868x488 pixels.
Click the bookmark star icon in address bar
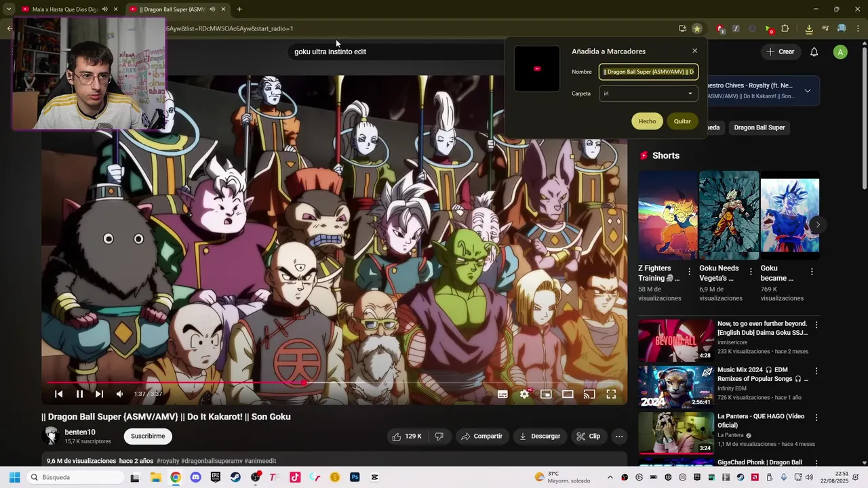696,28
